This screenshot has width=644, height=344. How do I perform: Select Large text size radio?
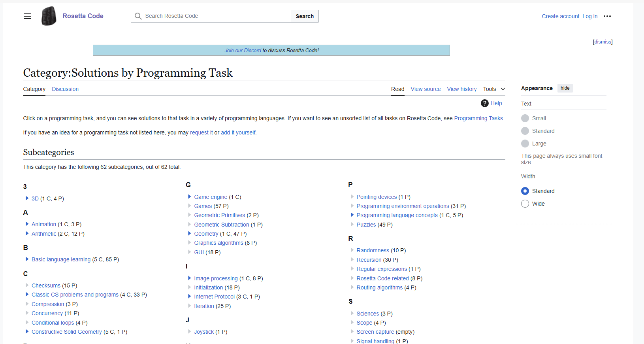(525, 144)
